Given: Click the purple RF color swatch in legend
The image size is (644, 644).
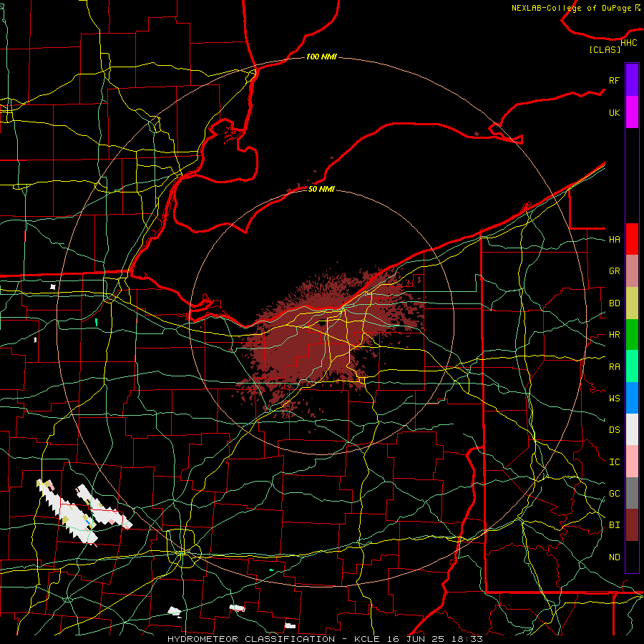Looking at the screenshot, I should point(632,80).
